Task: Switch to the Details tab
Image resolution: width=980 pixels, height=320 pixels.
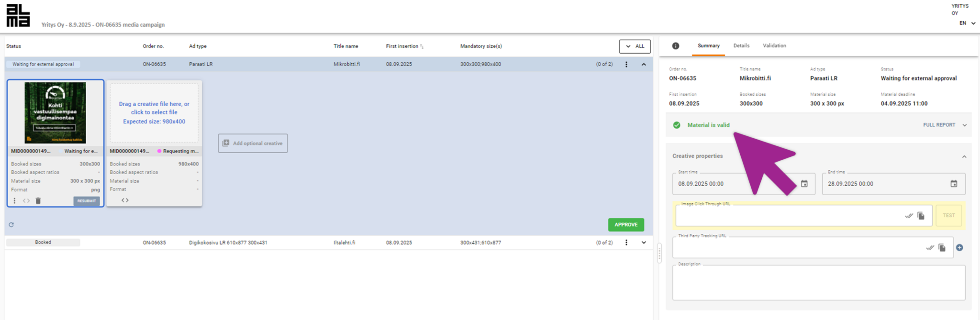Action: point(741,46)
